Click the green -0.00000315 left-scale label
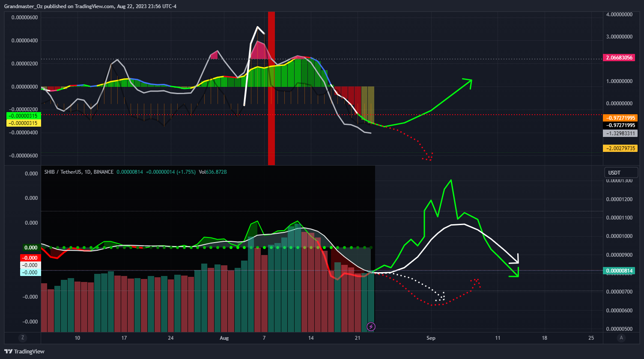This screenshot has width=644, height=359. (x=24, y=116)
